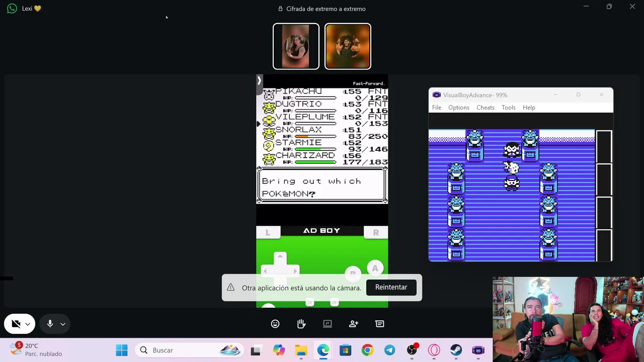Screen dimensions: 644x362
Task: Open Steam from taskbar
Action: click(x=456, y=350)
